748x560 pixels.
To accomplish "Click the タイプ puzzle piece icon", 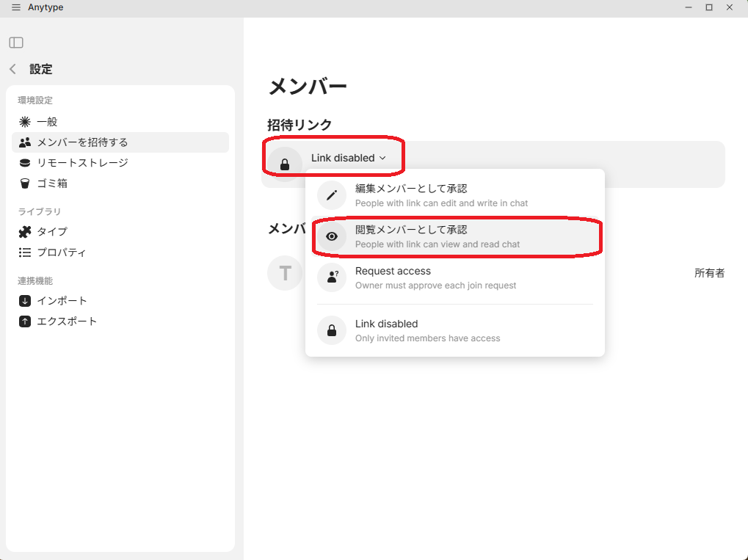I will (x=25, y=232).
